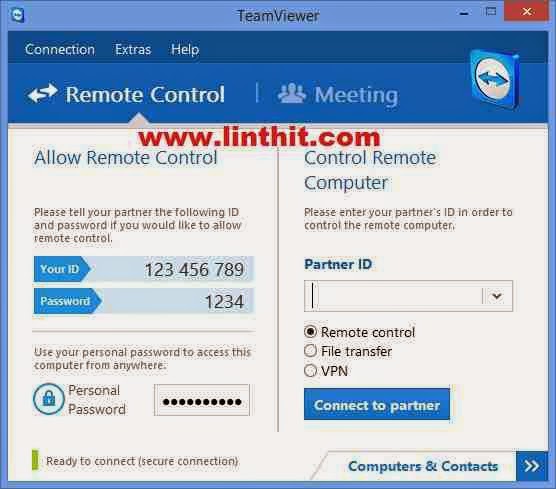The image size is (556, 489).
Task: Select the File transfer radio button
Action: tap(310, 351)
